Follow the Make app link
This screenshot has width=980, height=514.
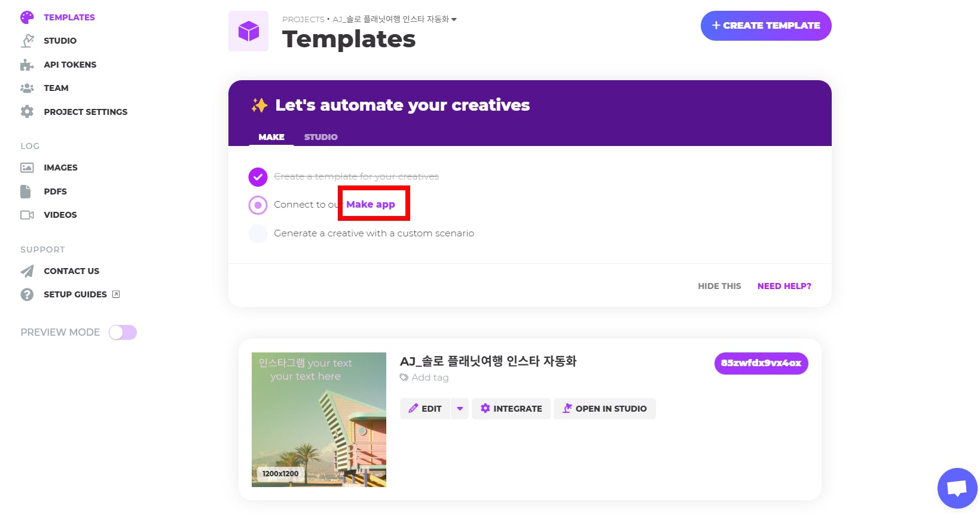[371, 205]
